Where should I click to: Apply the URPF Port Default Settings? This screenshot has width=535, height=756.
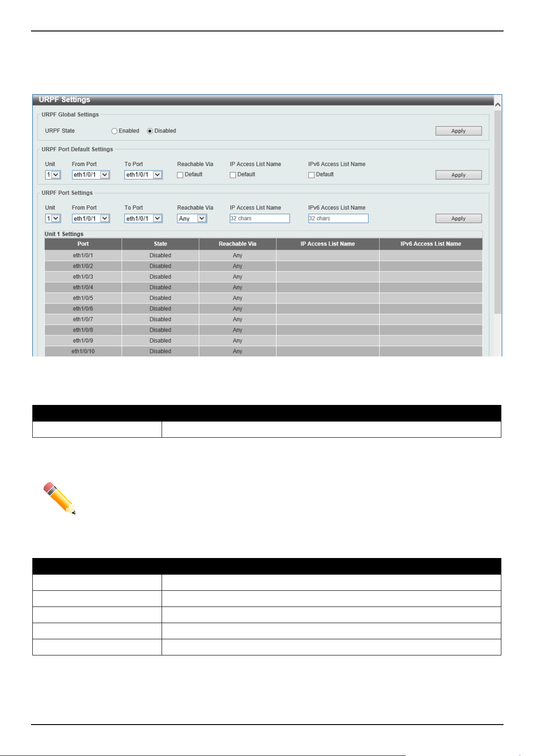click(458, 175)
